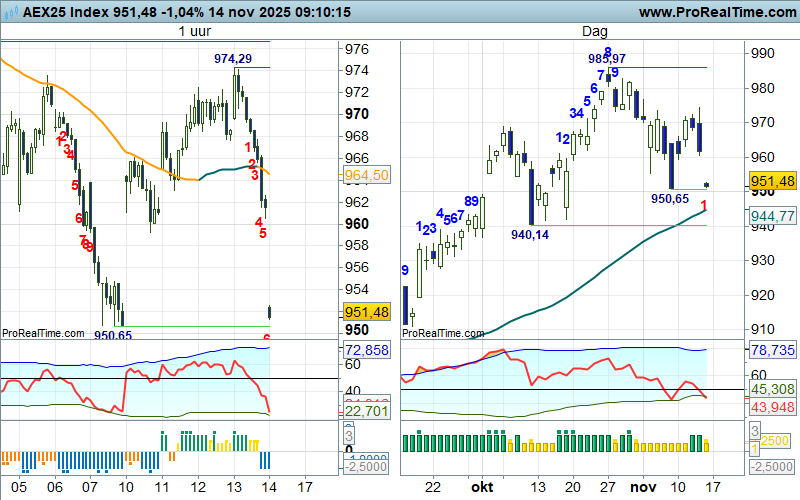The image size is (800, 500).
Task: Select the 'Dag' chart panel header
Action: click(x=594, y=32)
